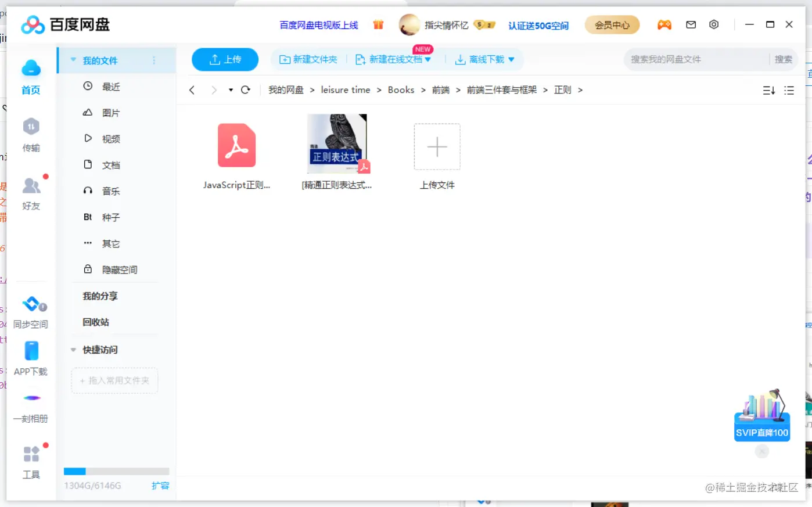Navigate to 我的网盘 breadcrumb
The width and height of the screenshot is (812, 507).
(286, 90)
